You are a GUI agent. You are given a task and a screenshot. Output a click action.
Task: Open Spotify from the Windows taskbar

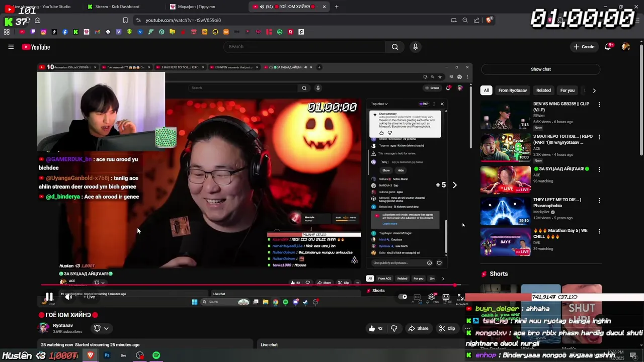[x=156, y=355]
